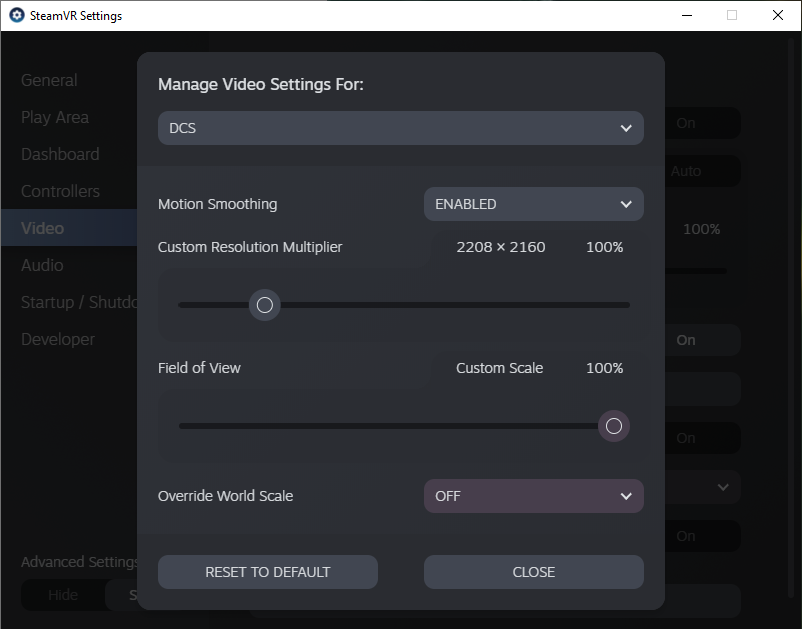
Task: Click the Custom Scale label
Action: (500, 368)
